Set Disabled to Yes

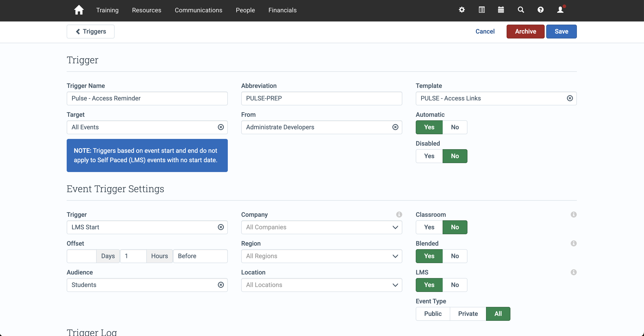429,156
